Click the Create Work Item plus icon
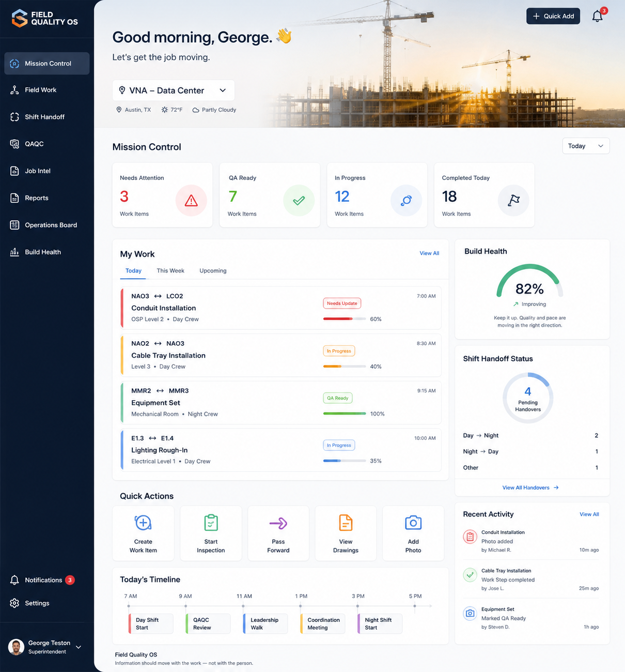625x672 pixels. (143, 523)
